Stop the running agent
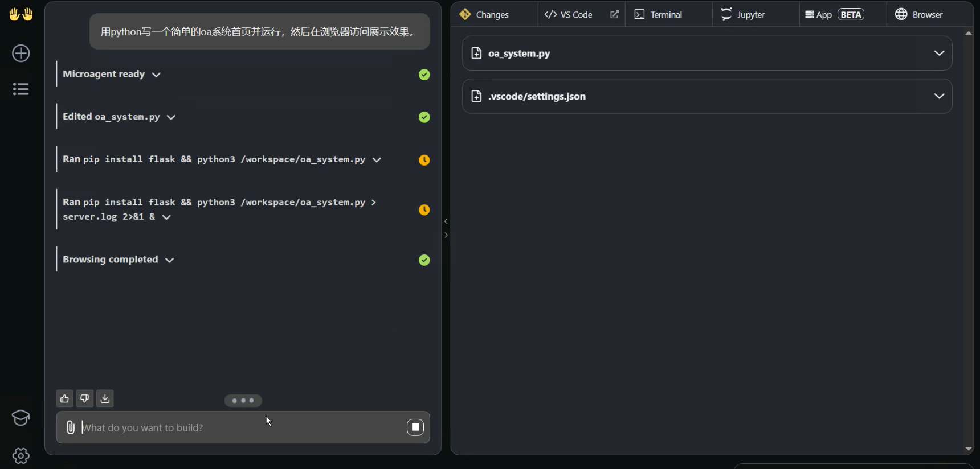Image resolution: width=980 pixels, height=469 pixels. [x=415, y=427]
